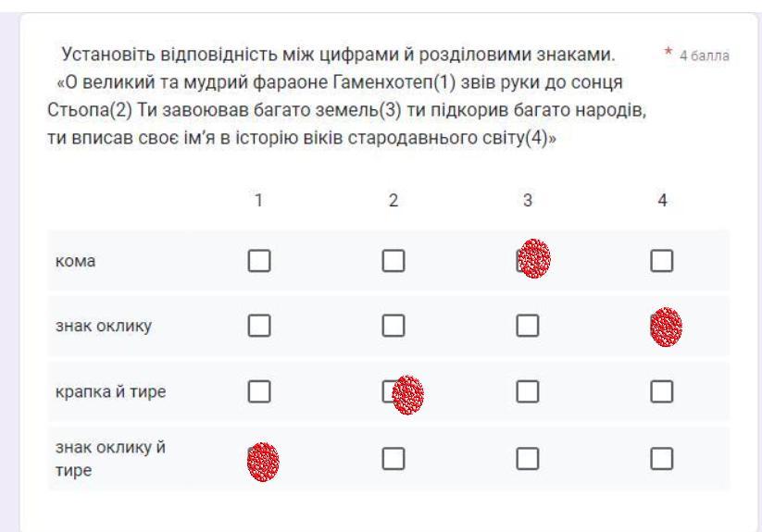The height and width of the screenshot is (532, 762).
Task: Select 'кома' checkbox in column 4
Action: tap(661, 262)
